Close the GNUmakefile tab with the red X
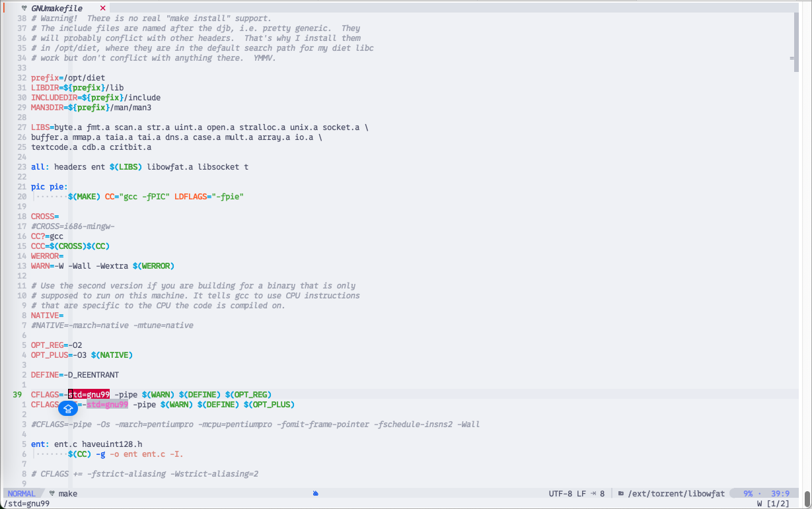This screenshot has height=509, width=812. (102, 8)
